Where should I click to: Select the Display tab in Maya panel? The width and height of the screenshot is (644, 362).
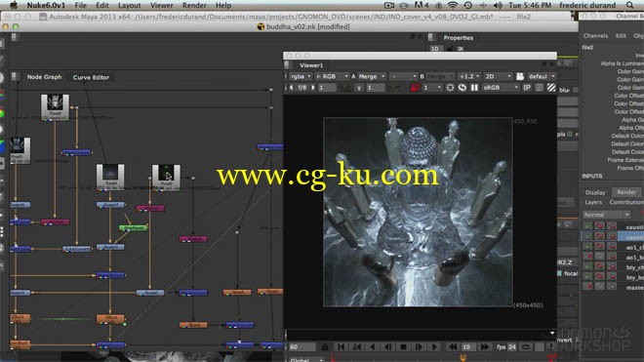tap(595, 192)
